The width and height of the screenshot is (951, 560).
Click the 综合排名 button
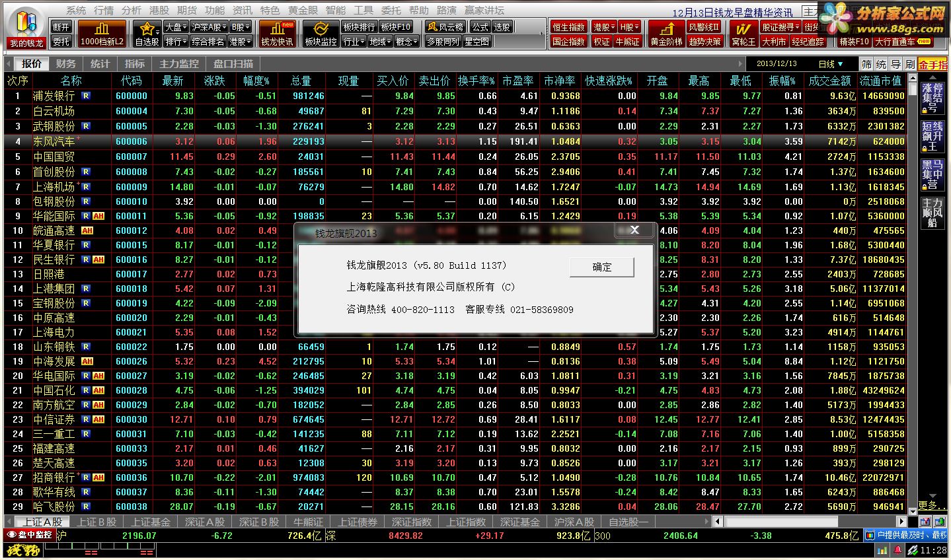(208, 42)
